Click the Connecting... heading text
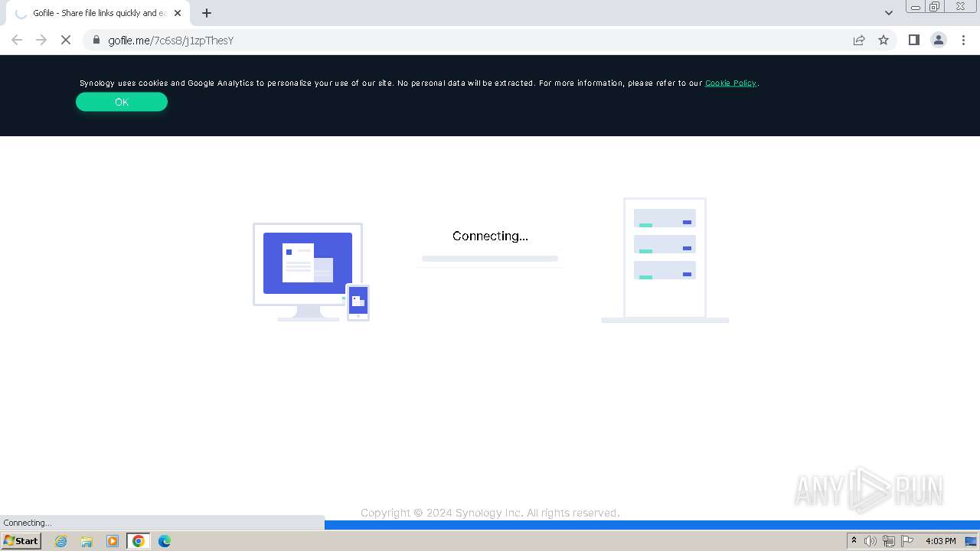Image resolution: width=980 pixels, height=551 pixels. pos(490,236)
